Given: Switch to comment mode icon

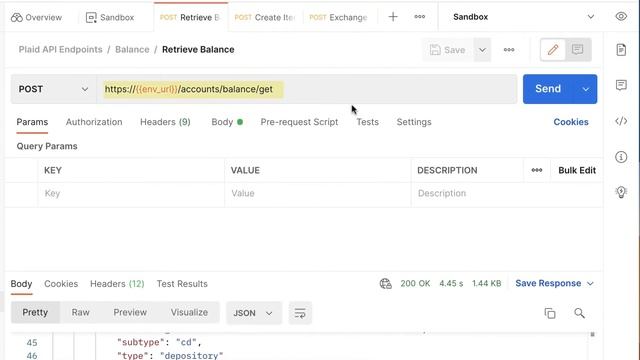Looking at the screenshot, I should (x=578, y=50).
